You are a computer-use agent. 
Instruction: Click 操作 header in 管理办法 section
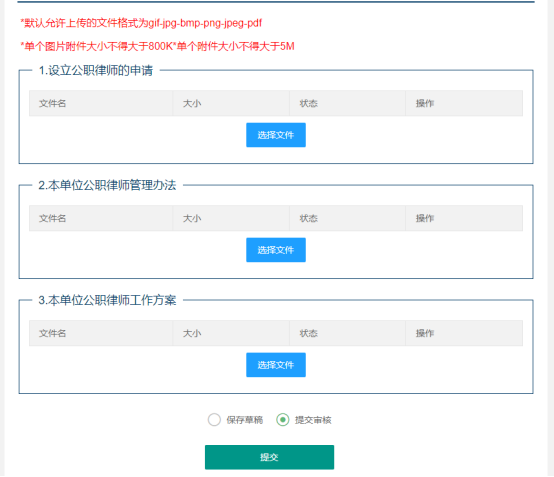(425, 218)
